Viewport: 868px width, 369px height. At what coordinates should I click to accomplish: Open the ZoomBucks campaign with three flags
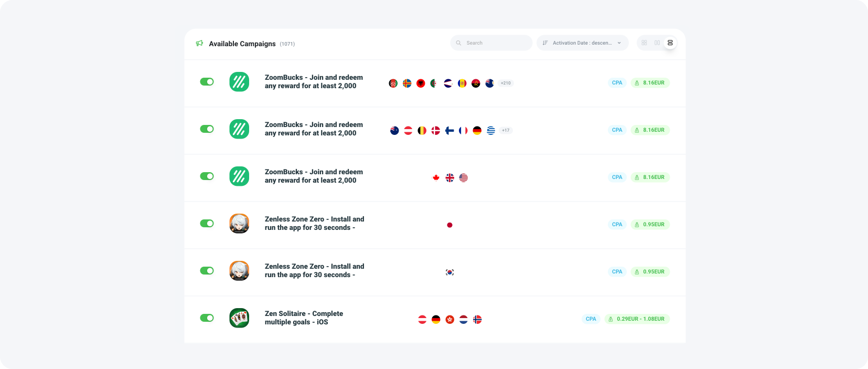pos(314,176)
